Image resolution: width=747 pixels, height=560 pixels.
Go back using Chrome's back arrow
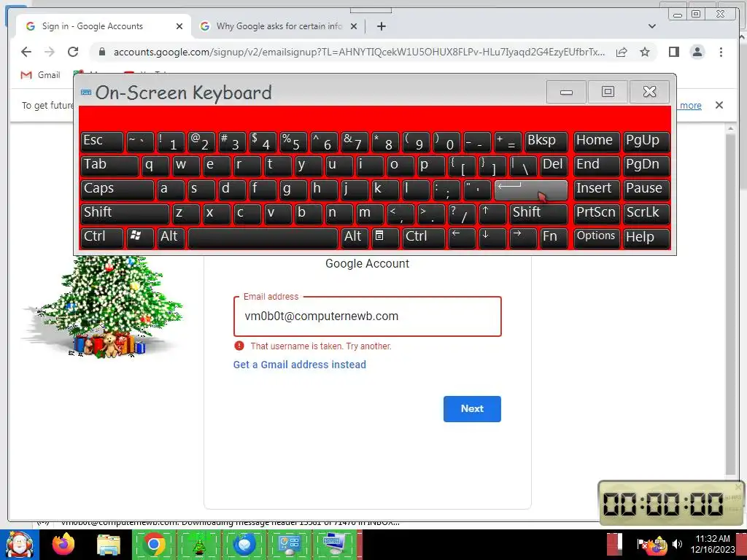click(26, 52)
